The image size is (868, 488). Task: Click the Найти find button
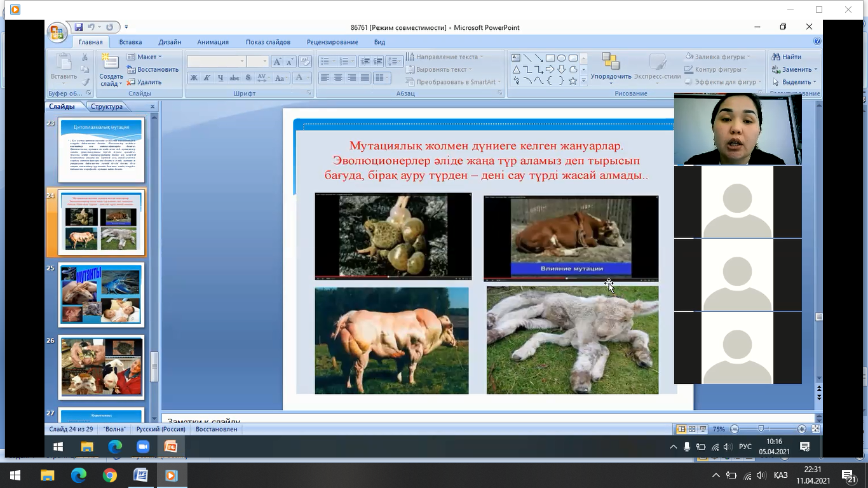pyautogui.click(x=787, y=57)
